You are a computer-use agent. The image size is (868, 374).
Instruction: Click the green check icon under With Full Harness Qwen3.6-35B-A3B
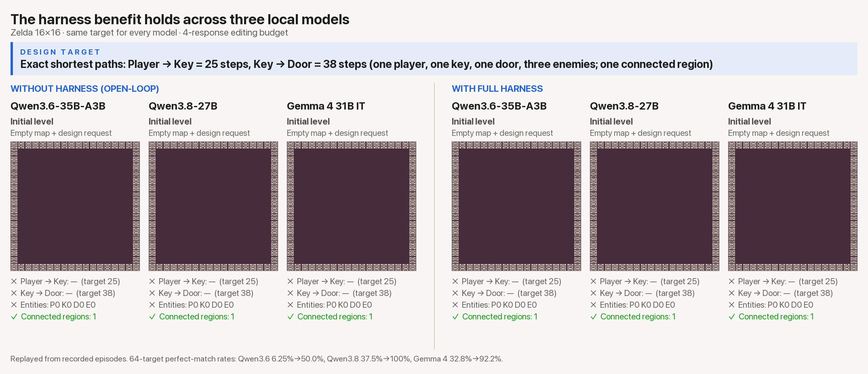tap(455, 317)
